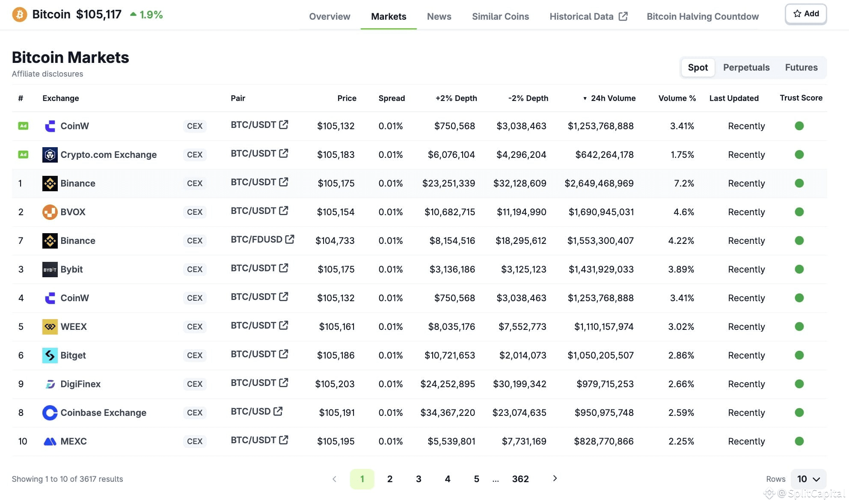Click Bybit price $105,175
Viewport: 849px width, 504px height.
336,269
